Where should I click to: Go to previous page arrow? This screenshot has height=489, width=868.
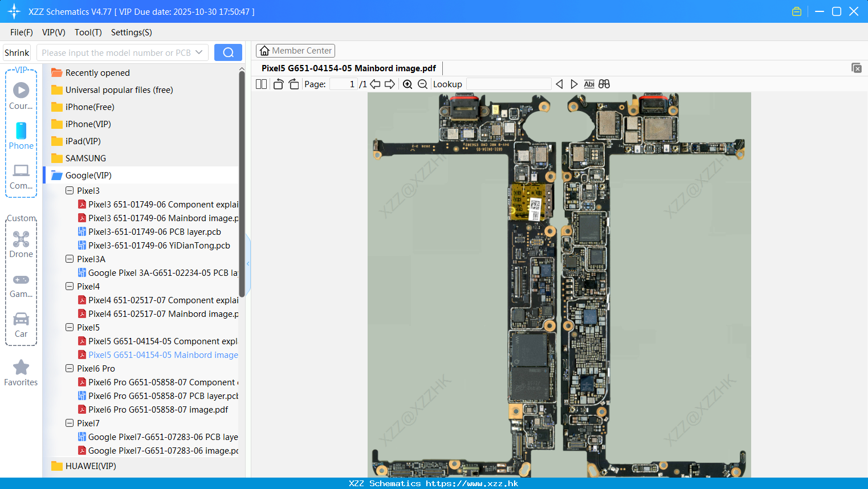375,84
